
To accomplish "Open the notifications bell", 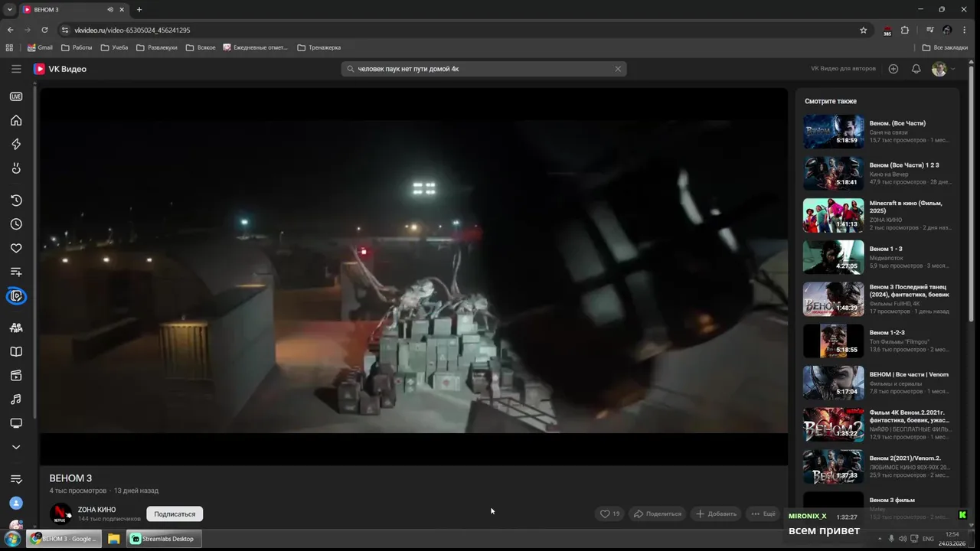I will coord(916,69).
